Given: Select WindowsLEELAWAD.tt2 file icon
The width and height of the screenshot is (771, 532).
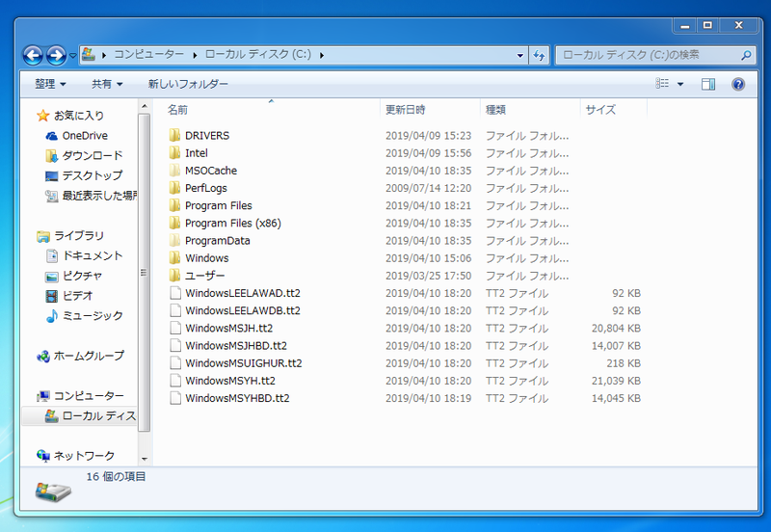Looking at the screenshot, I should point(175,293).
